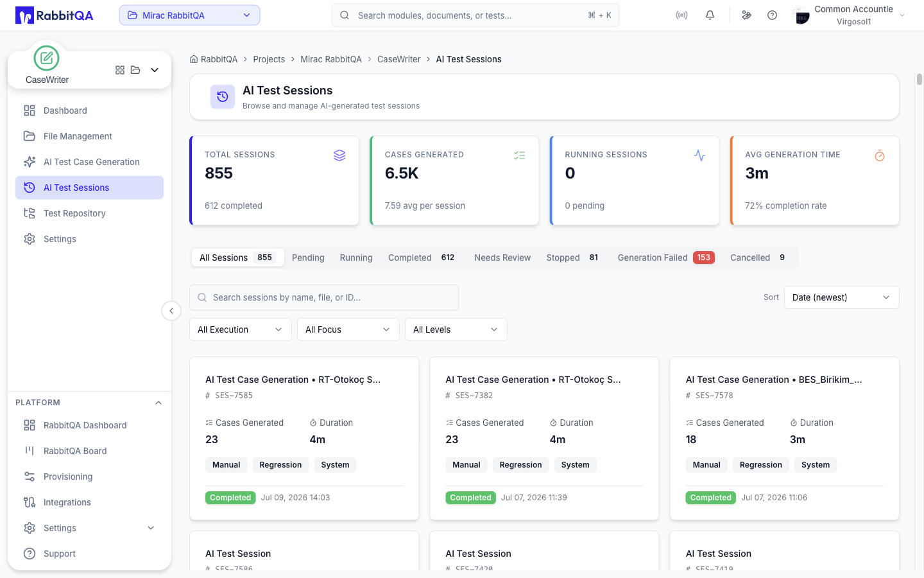This screenshot has width=924, height=578.
Task: Open session card SES-7585
Action: tap(304, 438)
